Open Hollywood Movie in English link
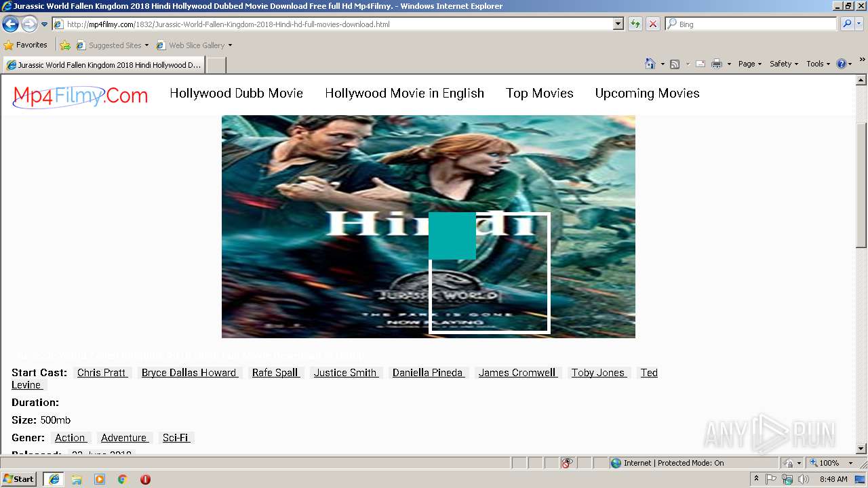This screenshot has width=868, height=488. (404, 94)
